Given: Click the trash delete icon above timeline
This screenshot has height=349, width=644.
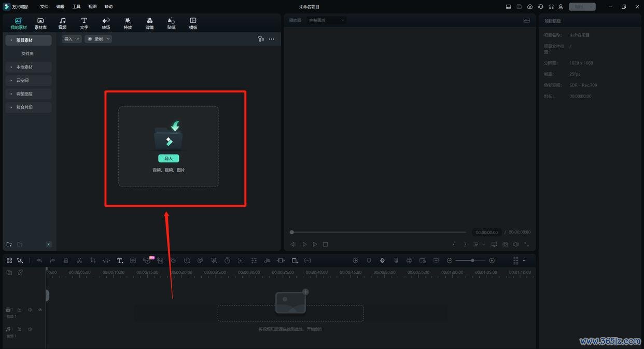Looking at the screenshot, I should tap(66, 260).
